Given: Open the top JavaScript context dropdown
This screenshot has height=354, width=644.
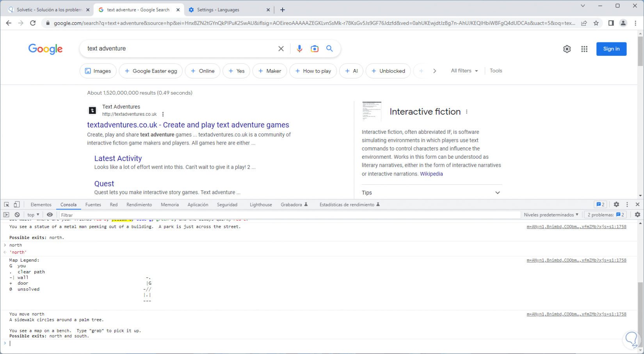Looking at the screenshot, I should [x=33, y=215].
